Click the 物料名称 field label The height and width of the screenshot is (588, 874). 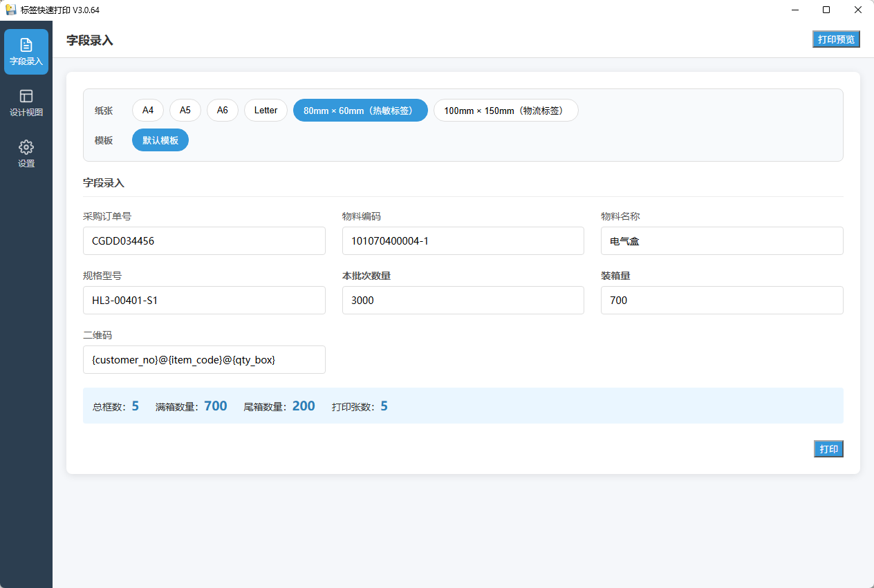(x=620, y=216)
